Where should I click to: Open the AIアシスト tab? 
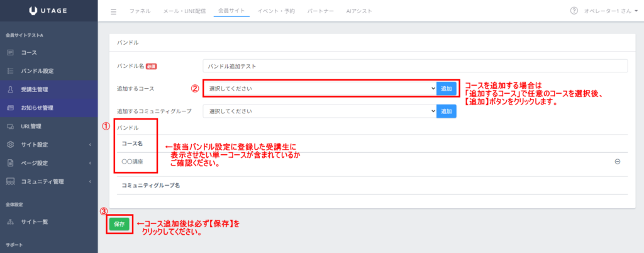(x=359, y=11)
